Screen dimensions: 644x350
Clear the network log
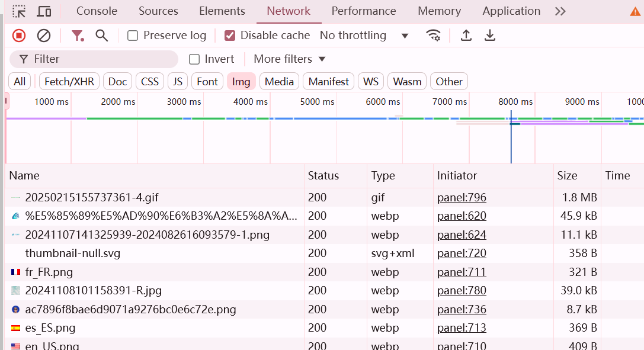[43, 36]
